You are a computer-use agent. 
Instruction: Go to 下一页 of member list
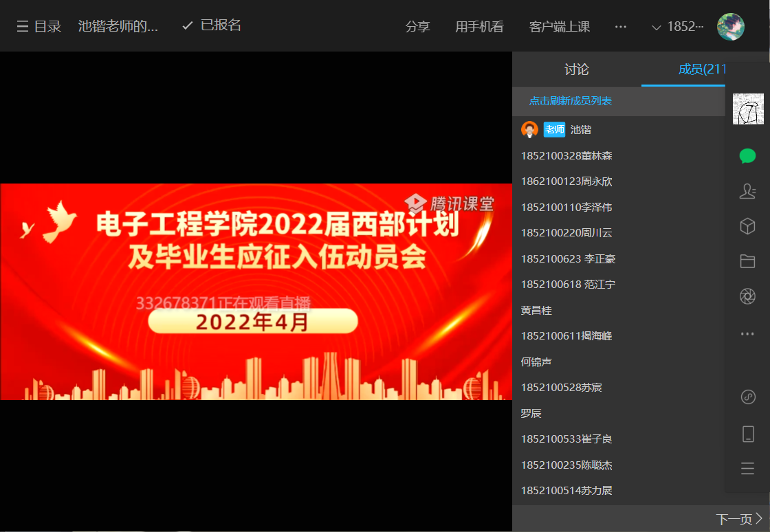tap(738, 519)
